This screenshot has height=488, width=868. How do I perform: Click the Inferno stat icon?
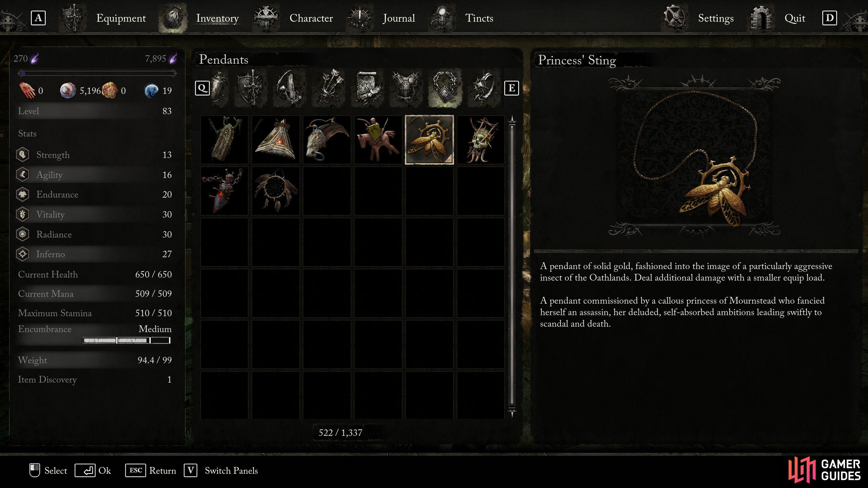23,254
